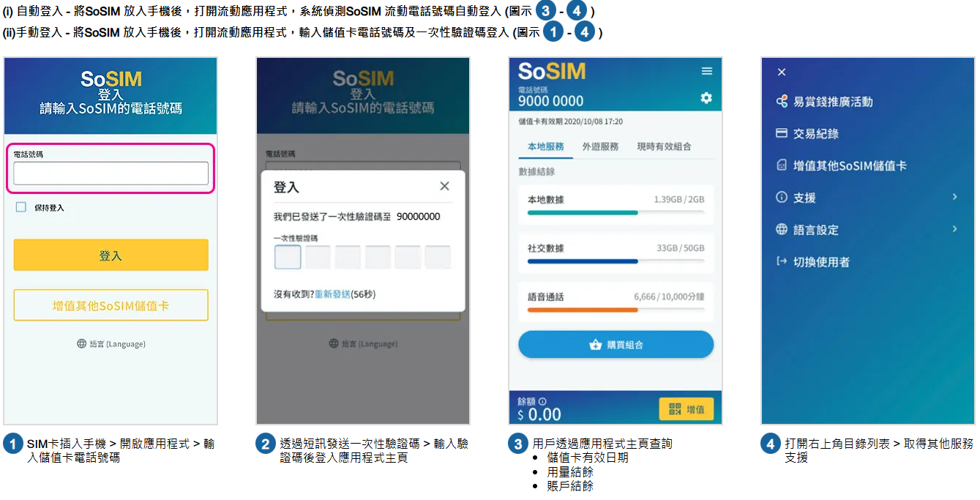Expand the 語言設定 submenu chevron
980x500 pixels.
955,229
